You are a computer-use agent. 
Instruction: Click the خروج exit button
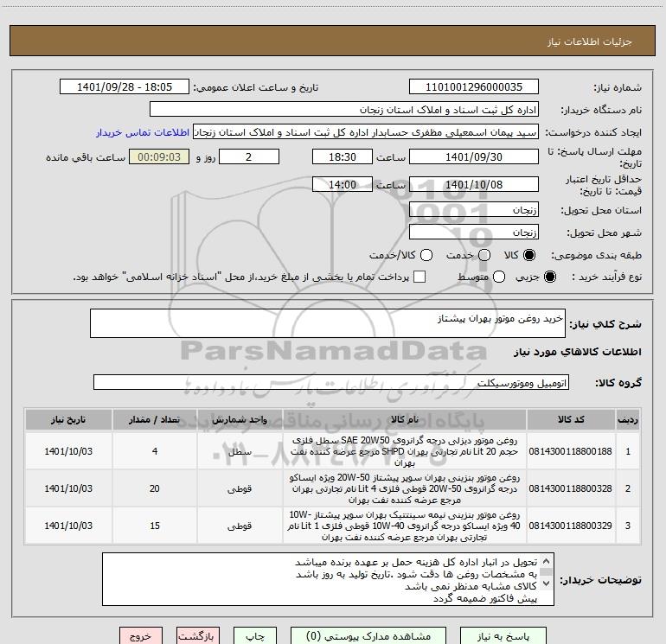[x=141, y=636]
